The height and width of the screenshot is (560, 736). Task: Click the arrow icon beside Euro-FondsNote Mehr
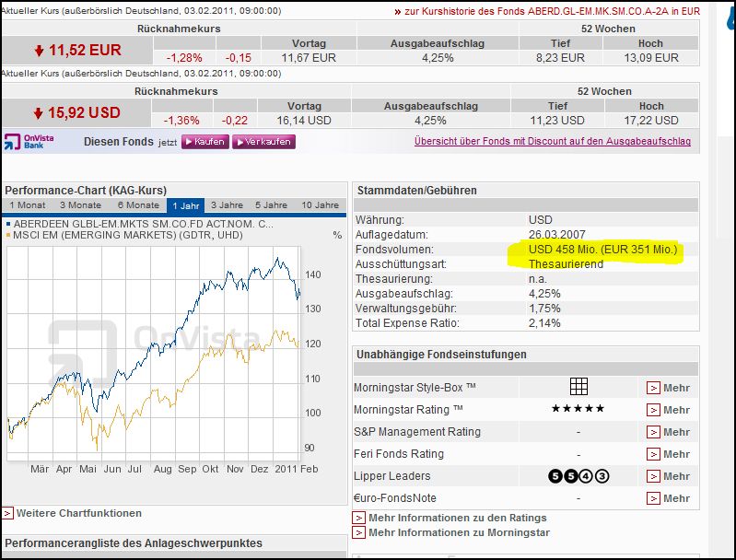[x=653, y=498]
